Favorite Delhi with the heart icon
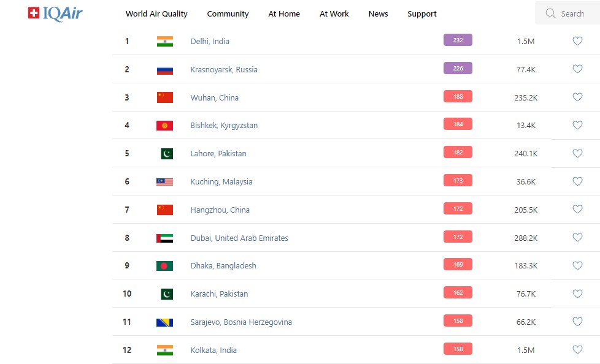The width and height of the screenshot is (600, 364). coord(577,41)
